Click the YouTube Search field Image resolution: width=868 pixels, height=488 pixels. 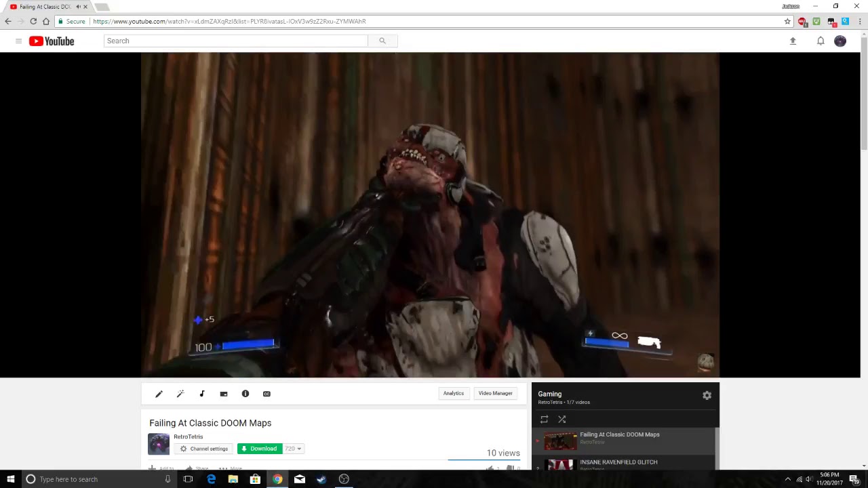coord(236,41)
